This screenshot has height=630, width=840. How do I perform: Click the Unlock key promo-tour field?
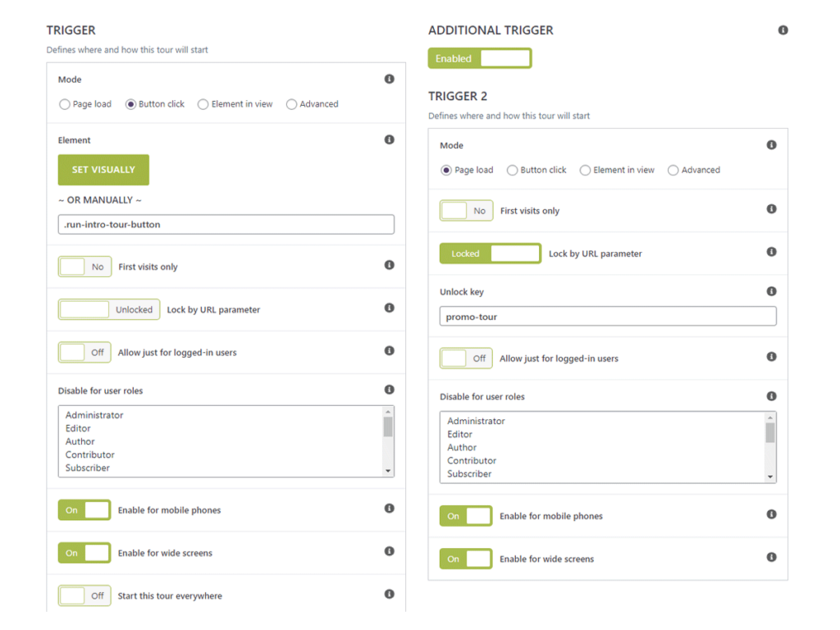pos(607,317)
